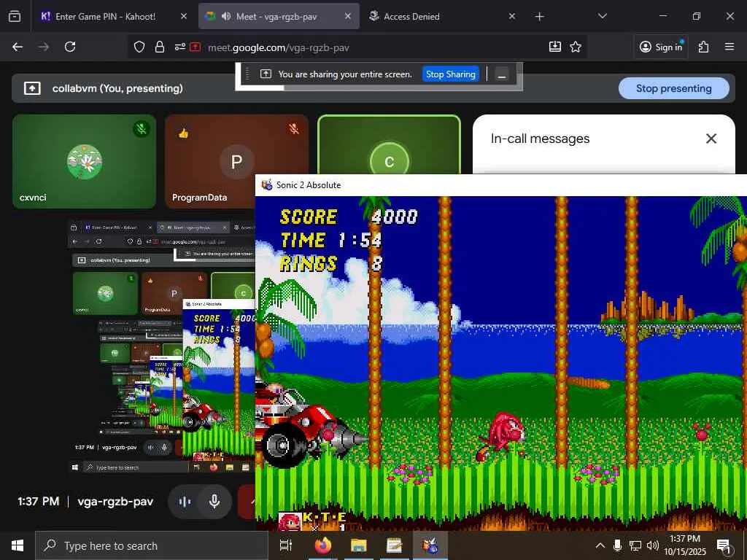747x560 pixels.
Task: Open the volume tray control
Action: click(x=653, y=545)
